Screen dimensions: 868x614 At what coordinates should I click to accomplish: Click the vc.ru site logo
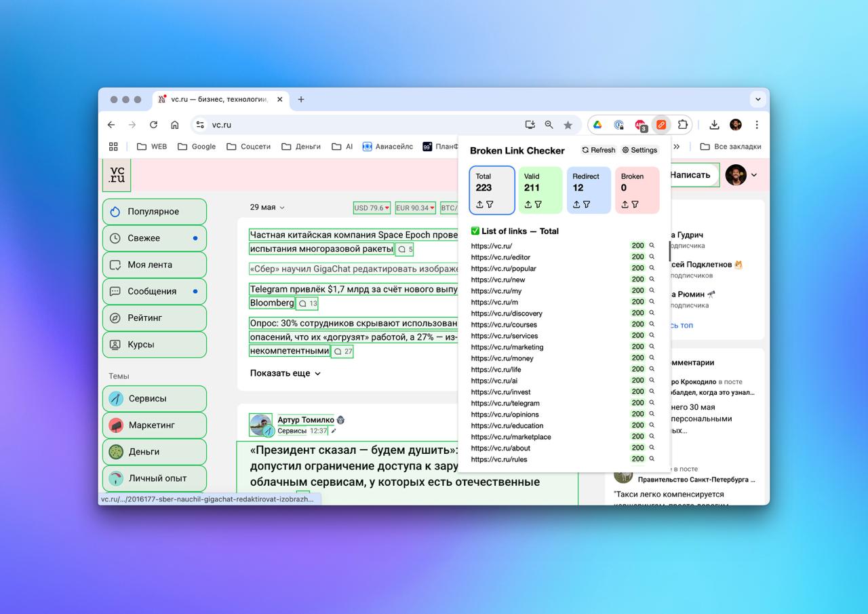click(x=117, y=175)
